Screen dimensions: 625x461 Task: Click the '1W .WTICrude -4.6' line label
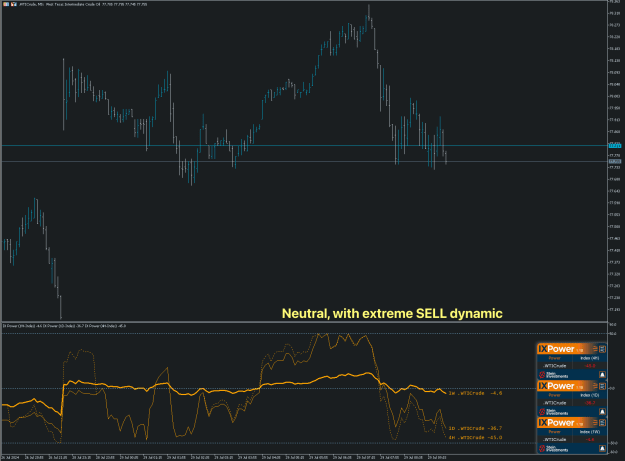coord(475,393)
